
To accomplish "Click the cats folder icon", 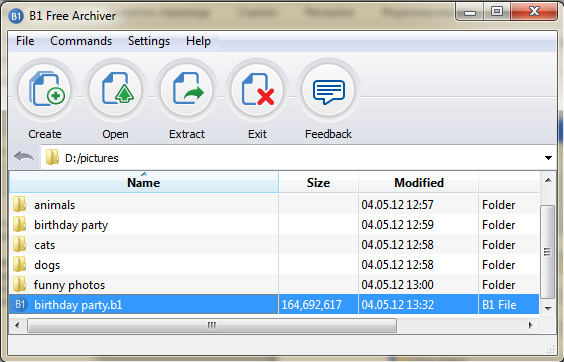I will [19, 245].
